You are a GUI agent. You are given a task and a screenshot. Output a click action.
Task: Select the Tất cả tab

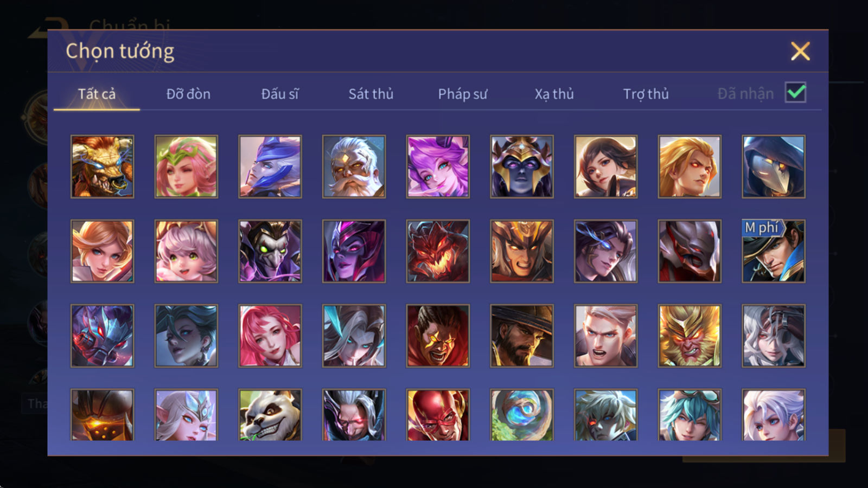(x=97, y=94)
